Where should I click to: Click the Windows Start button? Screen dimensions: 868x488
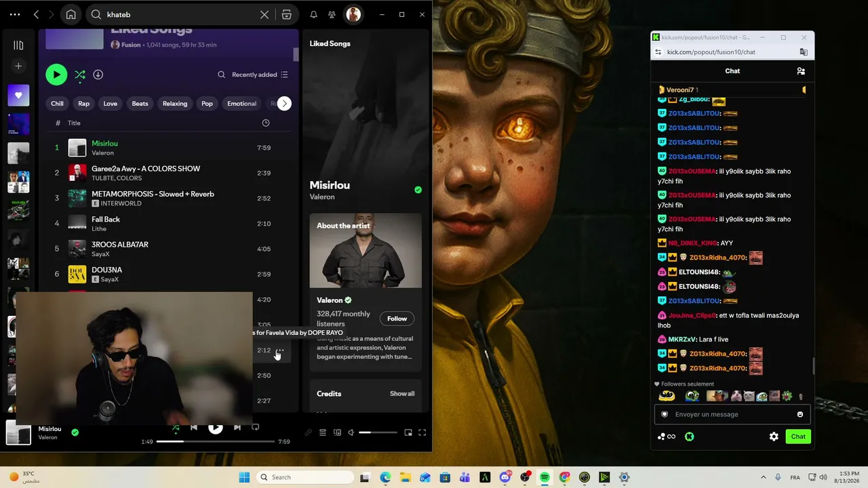tap(244, 477)
